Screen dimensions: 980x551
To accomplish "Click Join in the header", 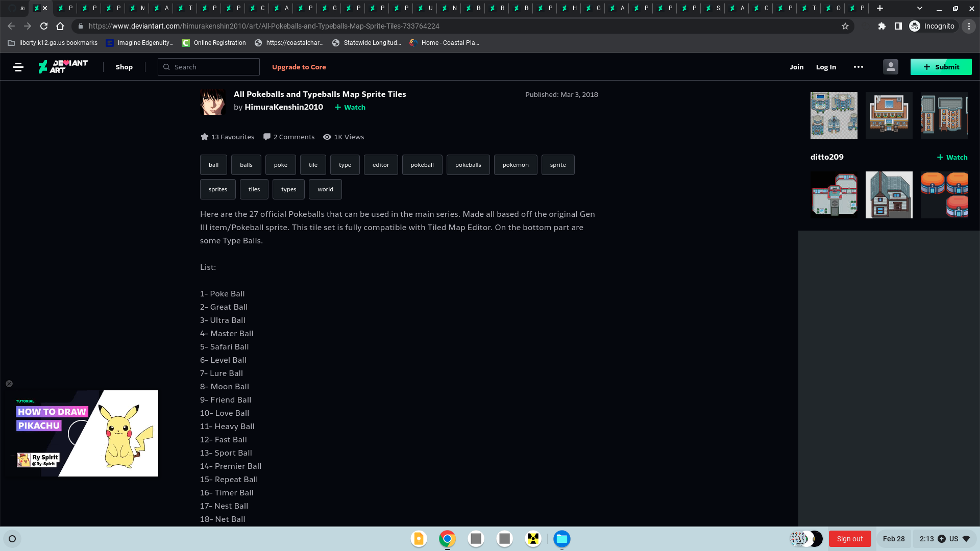I will (796, 67).
